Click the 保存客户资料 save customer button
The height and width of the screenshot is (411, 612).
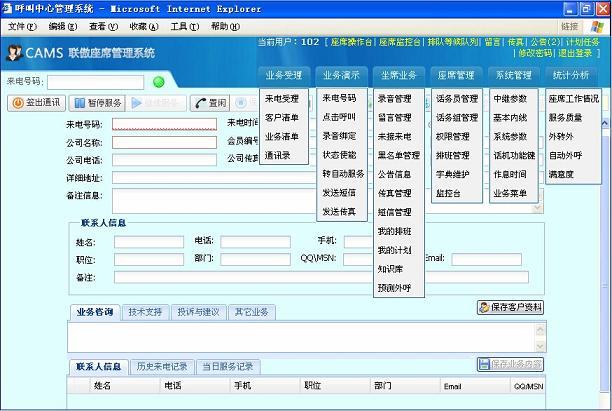(x=511, y=307)
